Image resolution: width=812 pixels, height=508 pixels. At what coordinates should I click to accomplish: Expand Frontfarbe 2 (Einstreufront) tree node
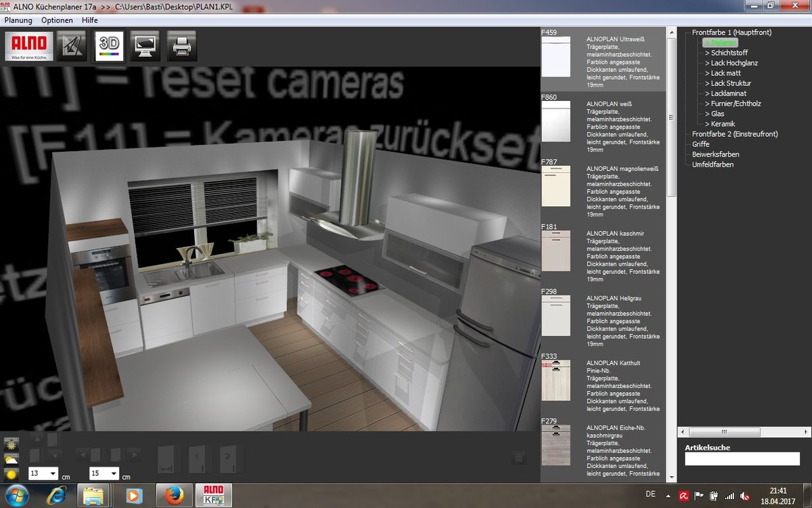[x=734, y=134]
